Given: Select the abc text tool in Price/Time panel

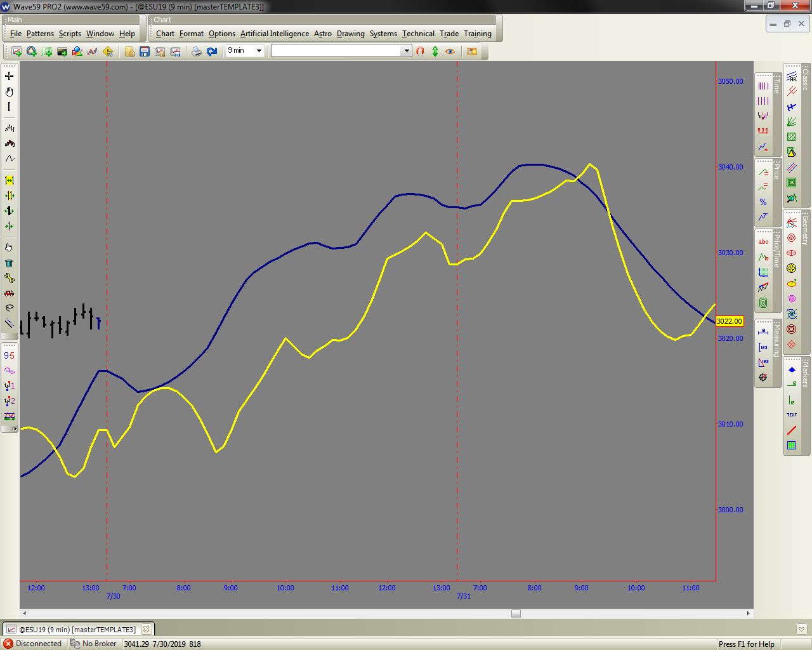Looking at the screenshot, I should point(763,242).
